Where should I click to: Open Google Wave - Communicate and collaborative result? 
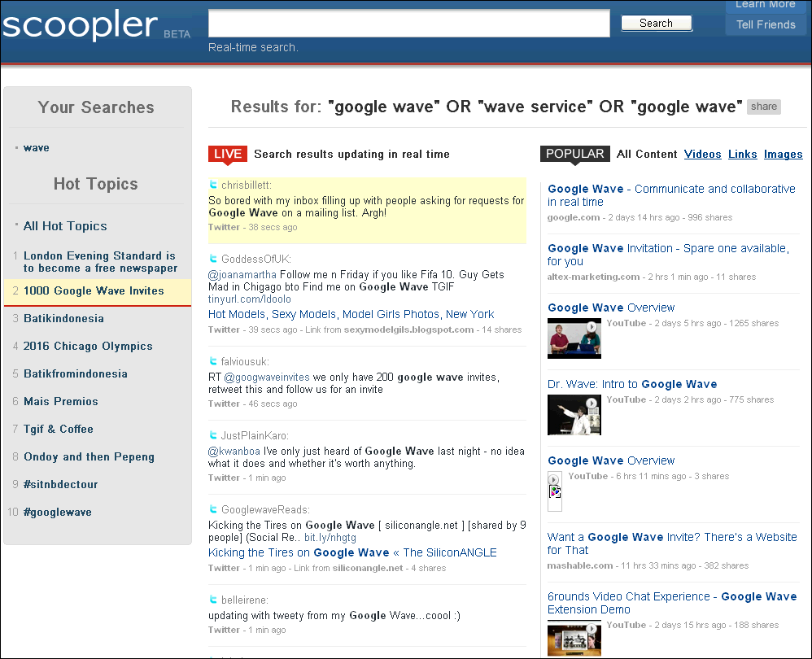click(671, 195)
